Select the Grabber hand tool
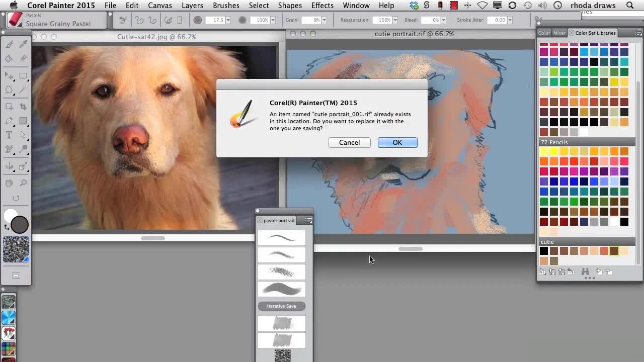Viewport: 644px width, 362px height. pyautogui.click(x=9, y=184)
